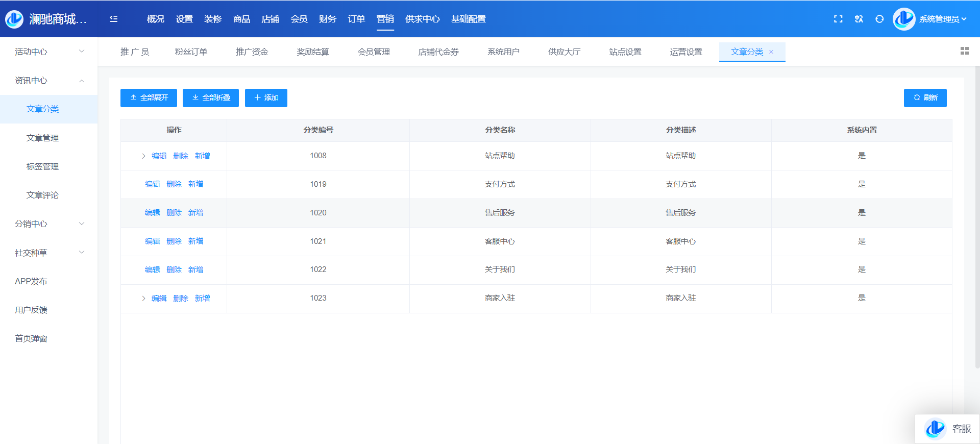Click the sidebar collapse menu icon
The width and height of the screenshot is (980, 444).
[x=114, y=19]
